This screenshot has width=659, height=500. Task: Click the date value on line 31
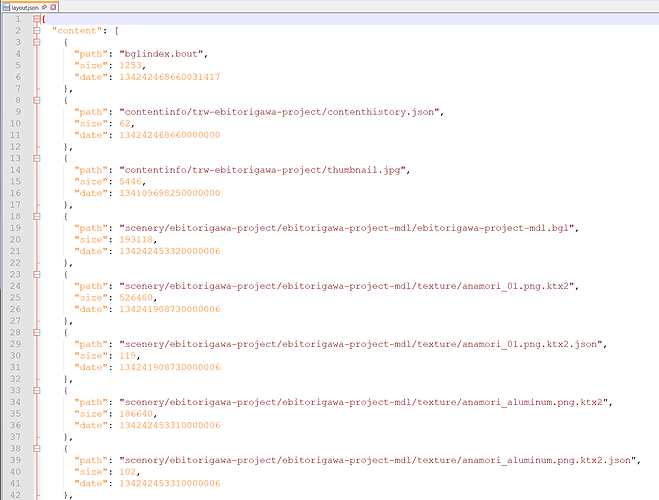tap(170, 367)
